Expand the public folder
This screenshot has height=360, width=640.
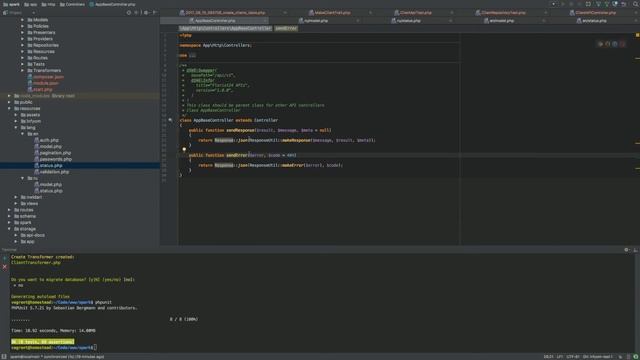tap(9, 102)
